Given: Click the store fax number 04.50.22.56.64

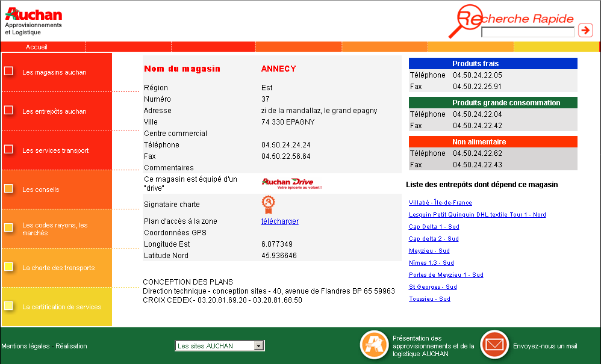Looking at the screenshot, I should (286, 156).
